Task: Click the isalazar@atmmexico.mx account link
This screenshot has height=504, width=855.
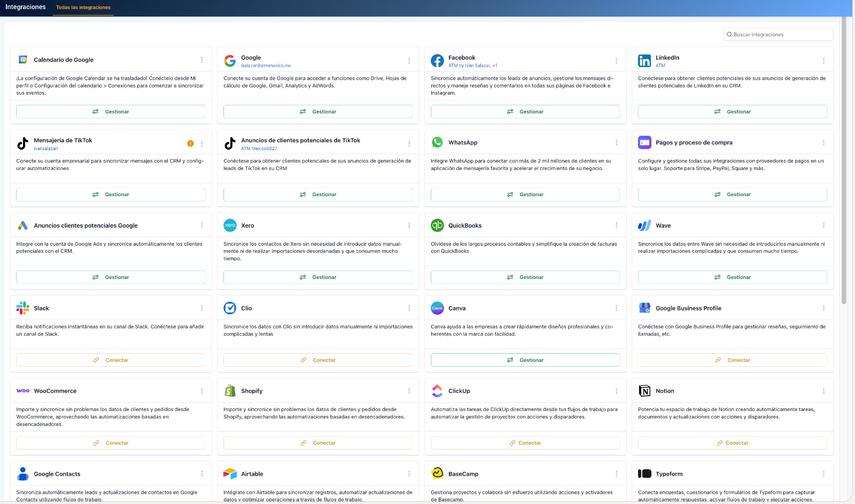Action: click(266, 66)
